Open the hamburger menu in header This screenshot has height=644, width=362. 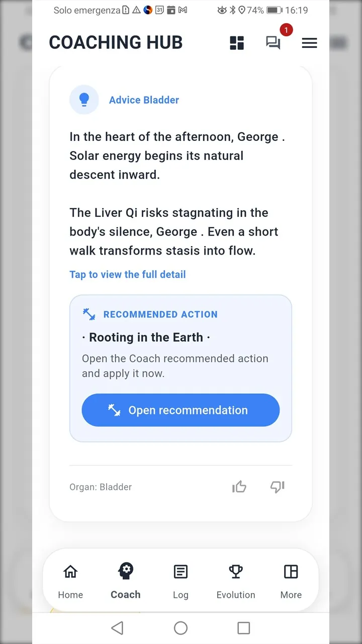point(309,43)
